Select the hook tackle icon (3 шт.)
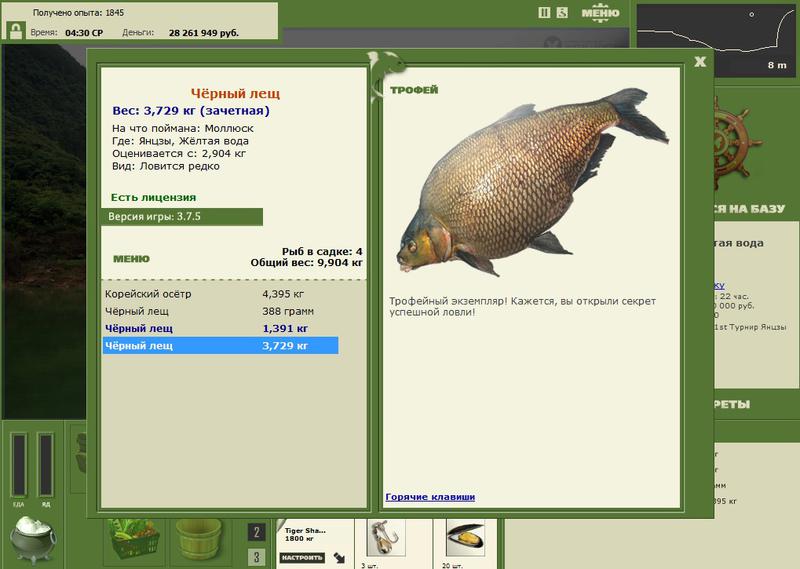 pos(386,537)
